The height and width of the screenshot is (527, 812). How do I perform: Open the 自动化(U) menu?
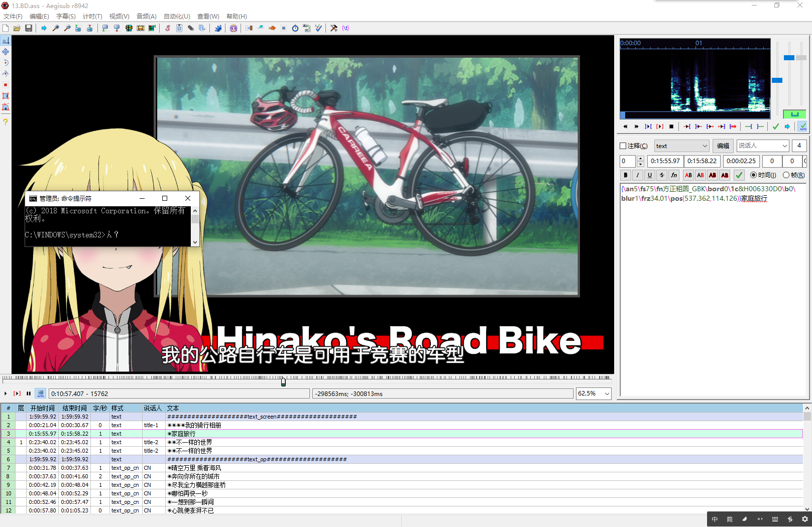(177, 17)
